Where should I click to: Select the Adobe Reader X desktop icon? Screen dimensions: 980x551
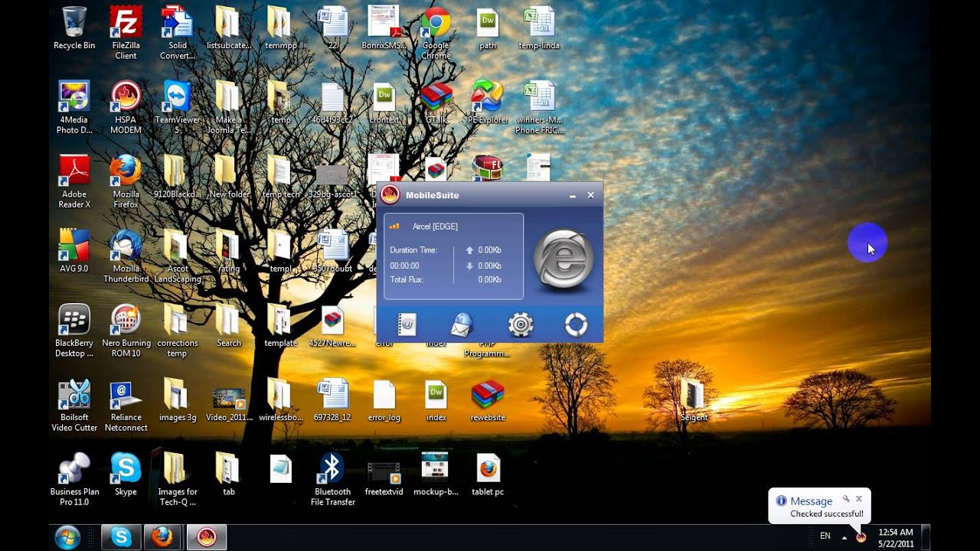tap(74, 181)
